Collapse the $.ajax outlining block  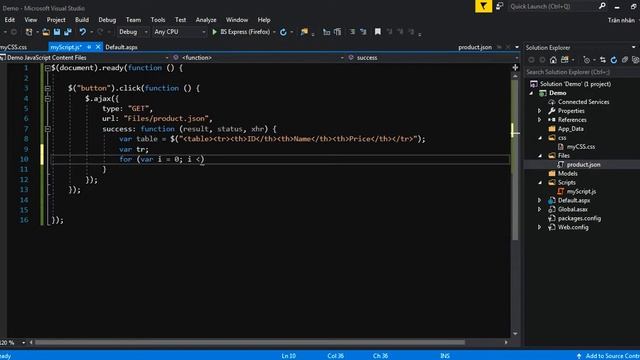(48, 98)
